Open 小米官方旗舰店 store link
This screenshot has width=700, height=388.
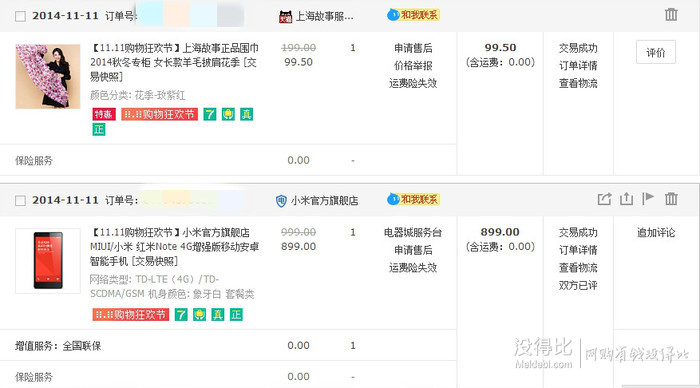click(324, 201)
